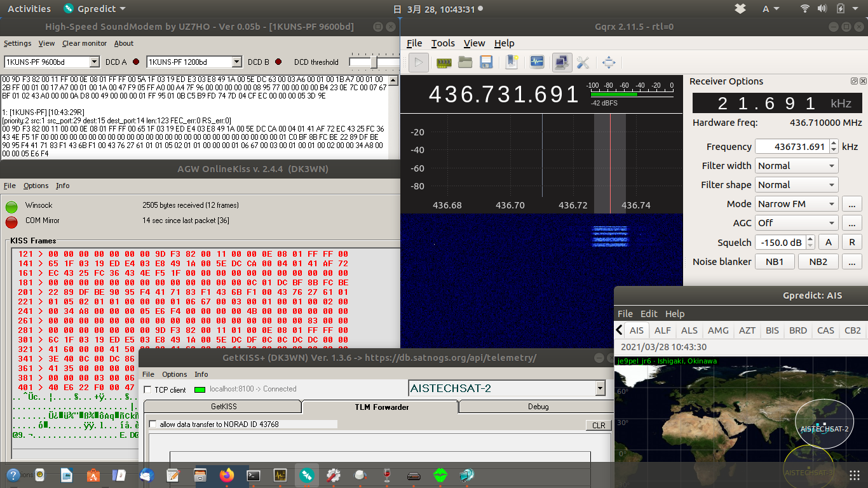The width and height of the screenshot is (868, 488).
Task: Toggle the NB1 noise blanker button
Action: point(773,262)
